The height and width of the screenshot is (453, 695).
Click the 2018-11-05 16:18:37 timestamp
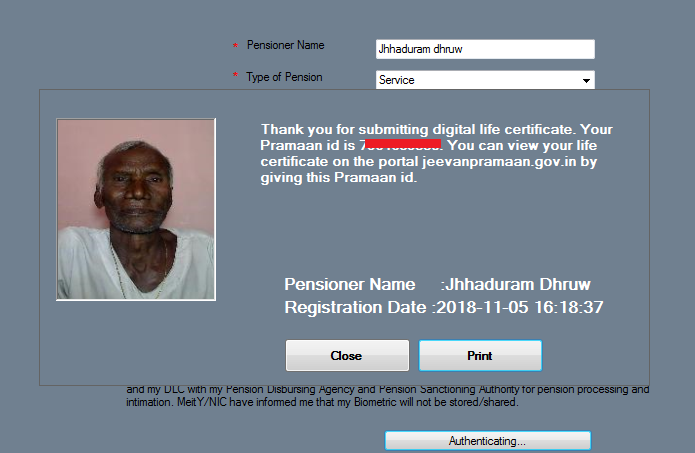click(520, 307)
